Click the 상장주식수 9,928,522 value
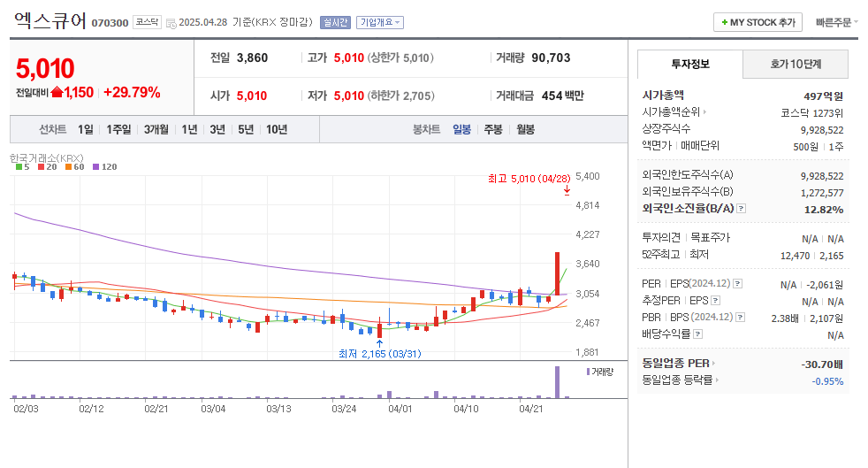Viewport: 868px width, 468px height. pos(822,130)
